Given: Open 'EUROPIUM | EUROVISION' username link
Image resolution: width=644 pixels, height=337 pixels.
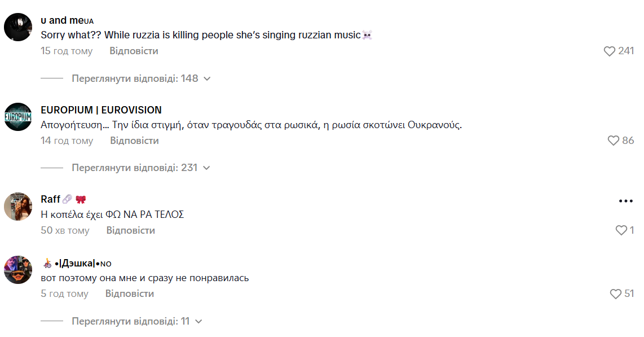Looking at the screenshot, I should point(101,110).
